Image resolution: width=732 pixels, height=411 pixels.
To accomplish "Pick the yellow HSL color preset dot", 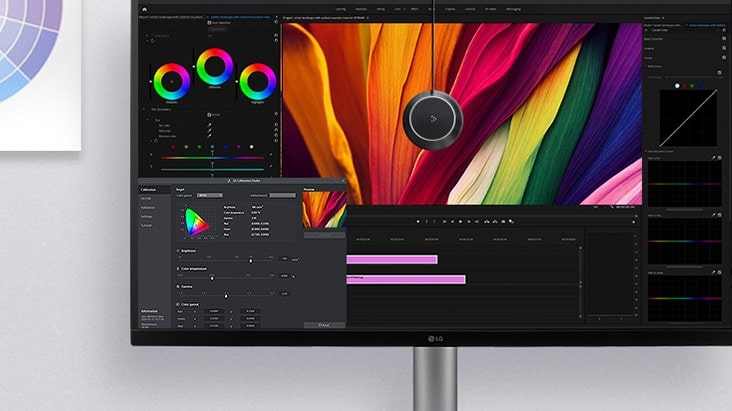I will (186, 147).
